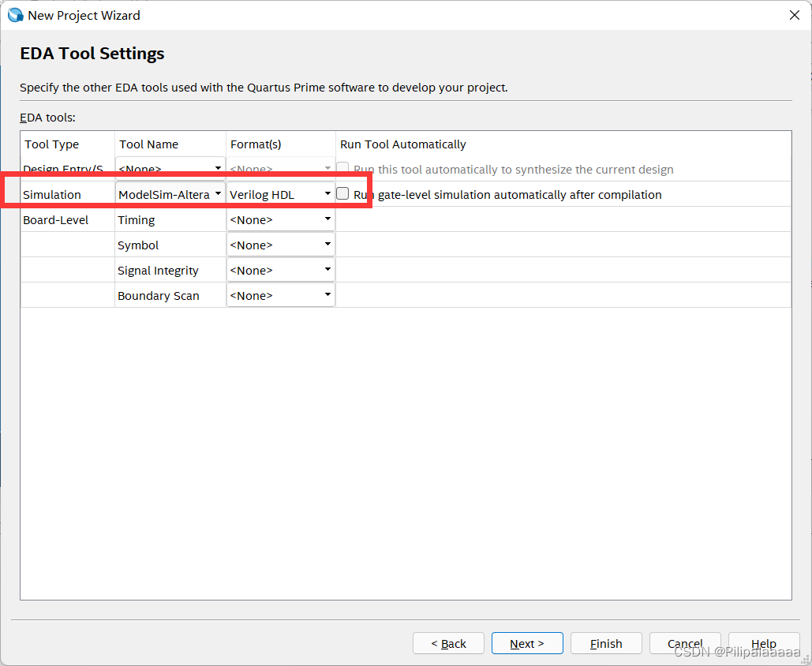812x666 pixels.
Task: Go back to the previous wizard page
Action: (448, 643)
